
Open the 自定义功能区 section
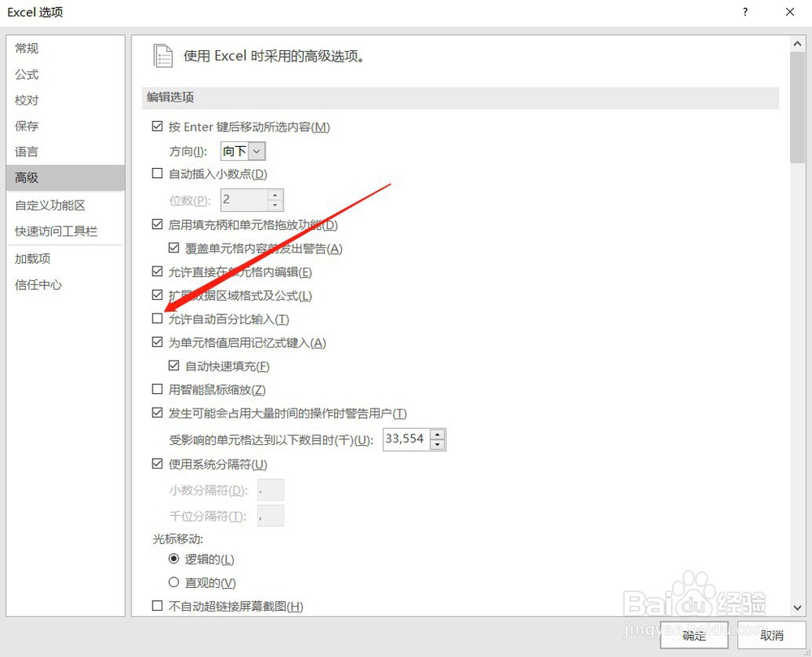point(54,205)
